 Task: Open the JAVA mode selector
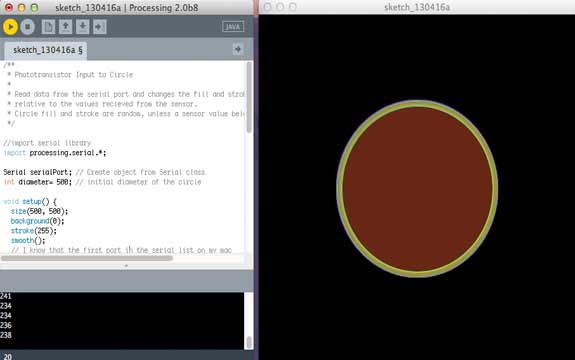tap(233, 27)
